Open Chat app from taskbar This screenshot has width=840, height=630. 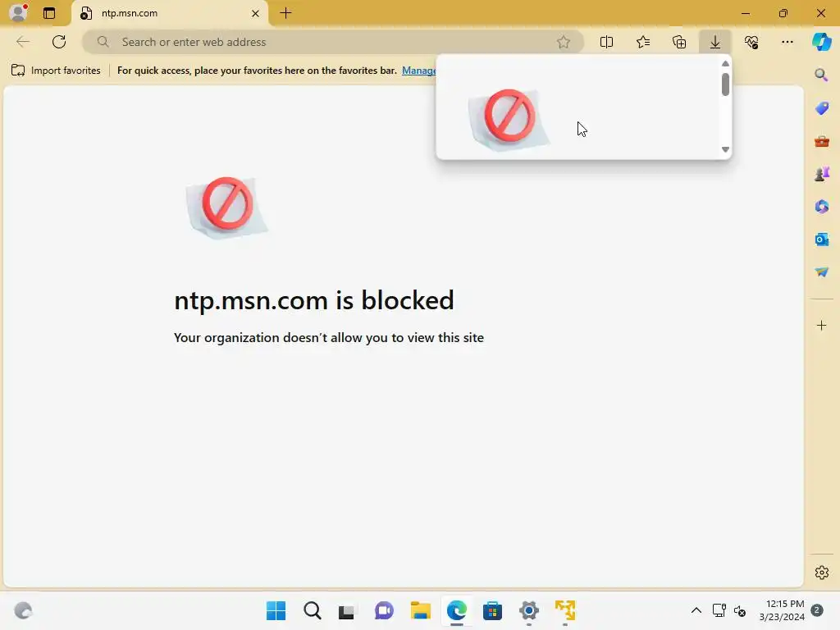[384, 610]
